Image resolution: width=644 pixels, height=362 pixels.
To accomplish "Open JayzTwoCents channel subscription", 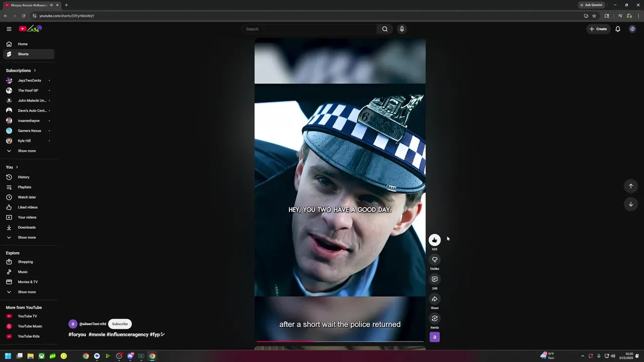I will point(28,80).
